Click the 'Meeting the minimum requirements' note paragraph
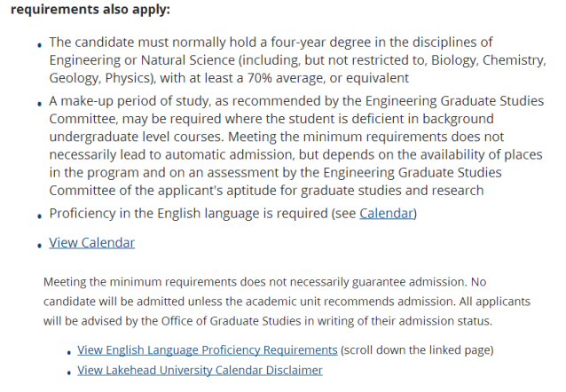 266,301
